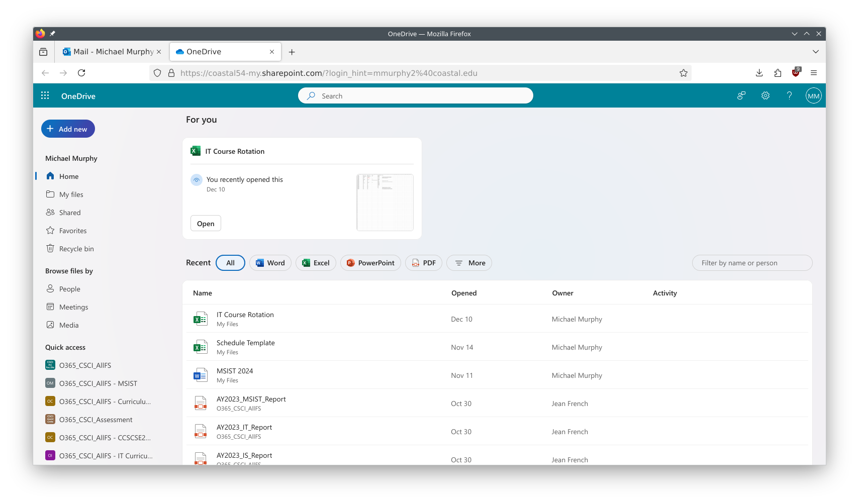Open the Firefox hamburger menu

tap(814, 73)
